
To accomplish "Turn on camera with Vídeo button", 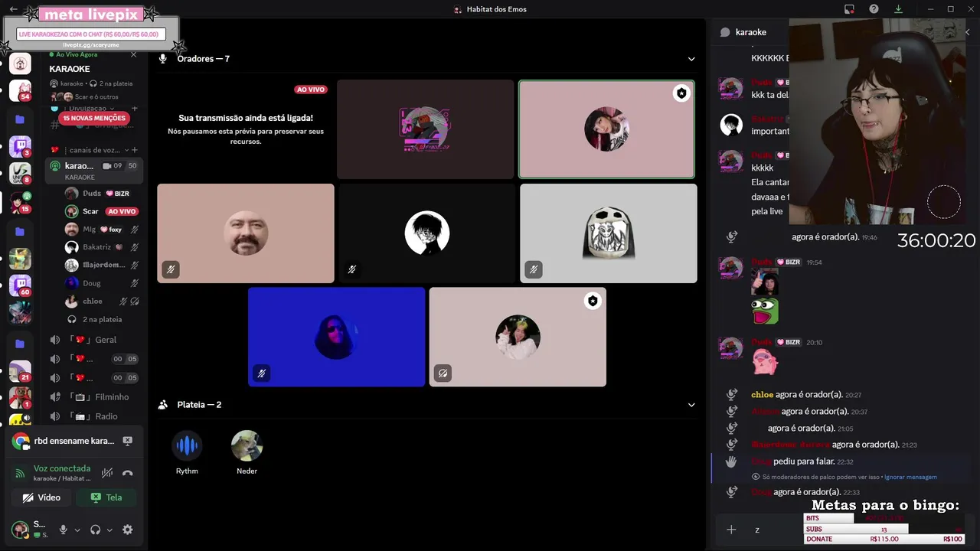I will pos(42,497).
